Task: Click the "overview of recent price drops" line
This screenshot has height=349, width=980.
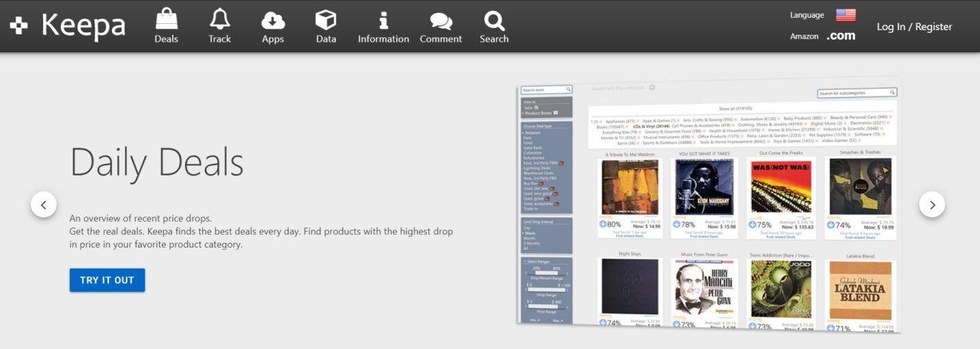Action: 140,218
